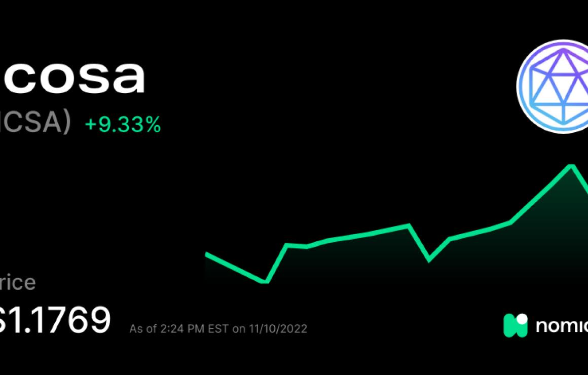Click the +9.33% price change
Image resolution: width=588 pixels, height=375 pixels.
(123, 125)
